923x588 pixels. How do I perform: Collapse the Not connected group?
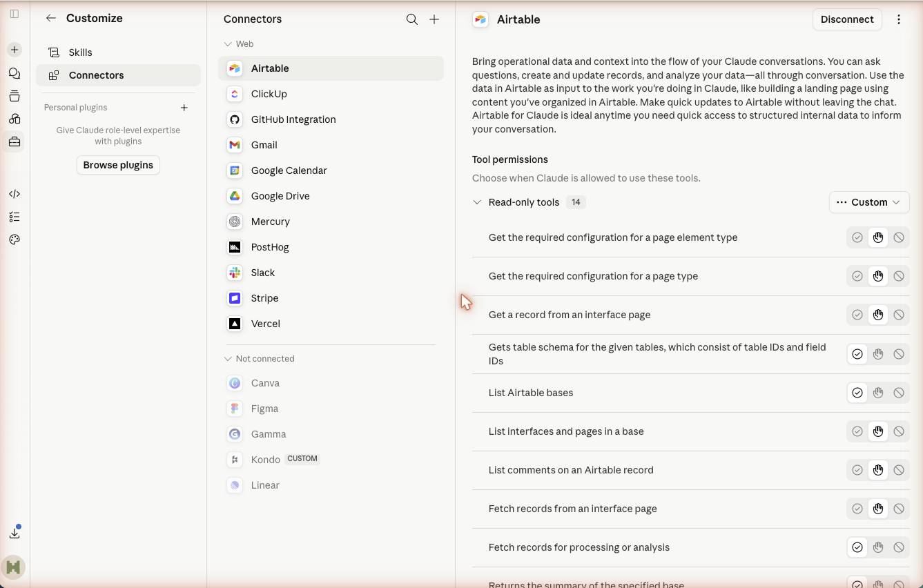[x=228, y=359]
